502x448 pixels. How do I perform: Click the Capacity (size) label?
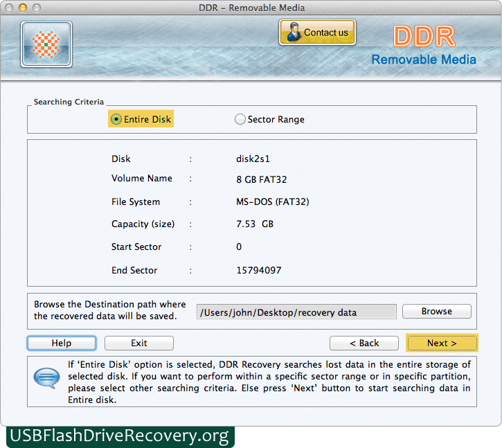(x=143, y=224)
